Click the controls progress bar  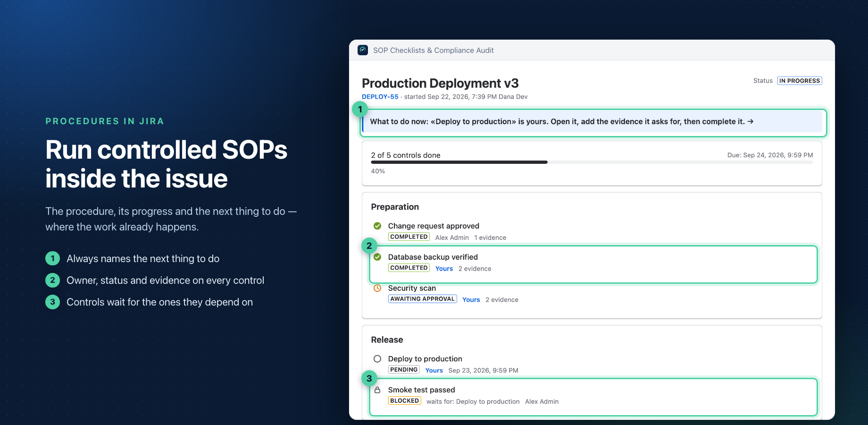coord(592,162)
